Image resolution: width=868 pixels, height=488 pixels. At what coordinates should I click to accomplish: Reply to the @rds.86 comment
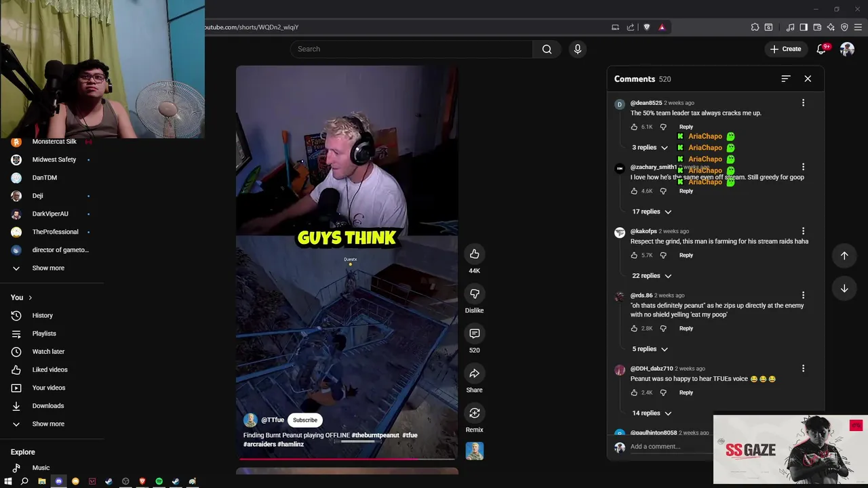coord(686,329)
